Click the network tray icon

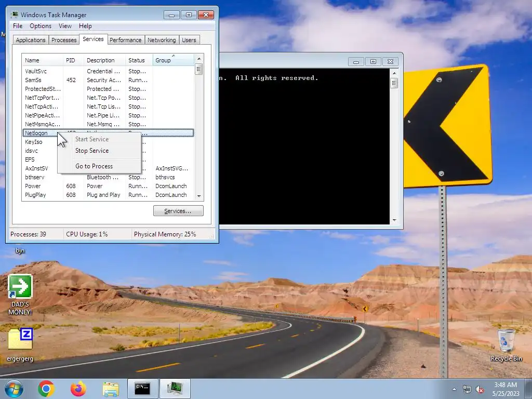(x=467, y=390)
